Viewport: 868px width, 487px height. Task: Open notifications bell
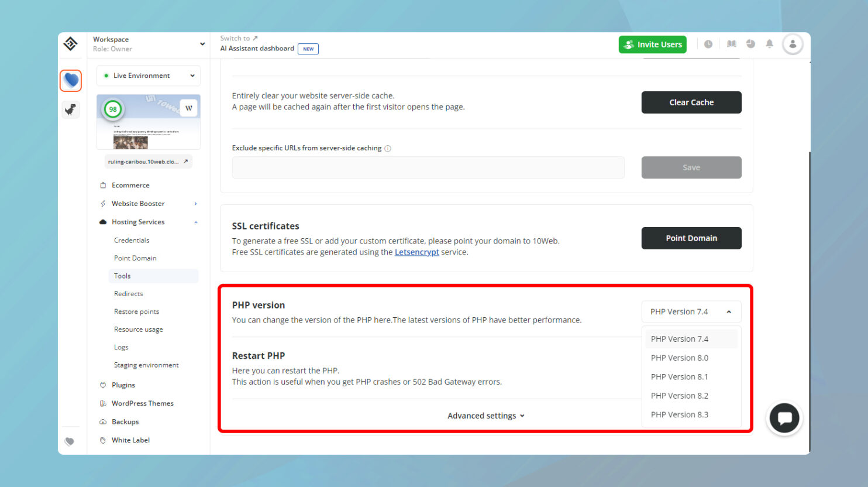click(x=769, y=44)
